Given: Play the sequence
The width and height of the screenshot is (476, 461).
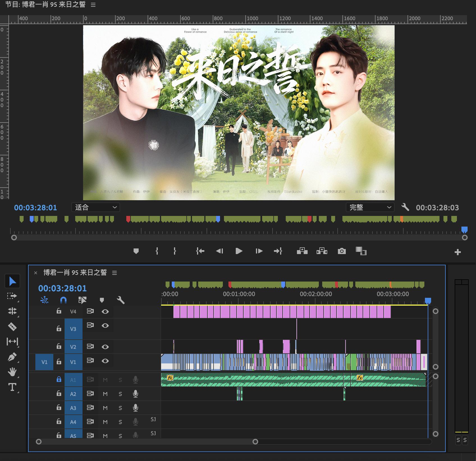Looking at the screenshot, I should coord(239,251).
